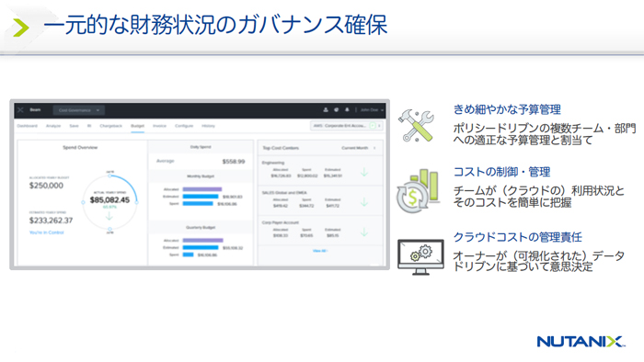Click the Nutanix X logo in Beam header
This screenshot has width=644, height=362.
pyautogui.click(x=20, y=110)
